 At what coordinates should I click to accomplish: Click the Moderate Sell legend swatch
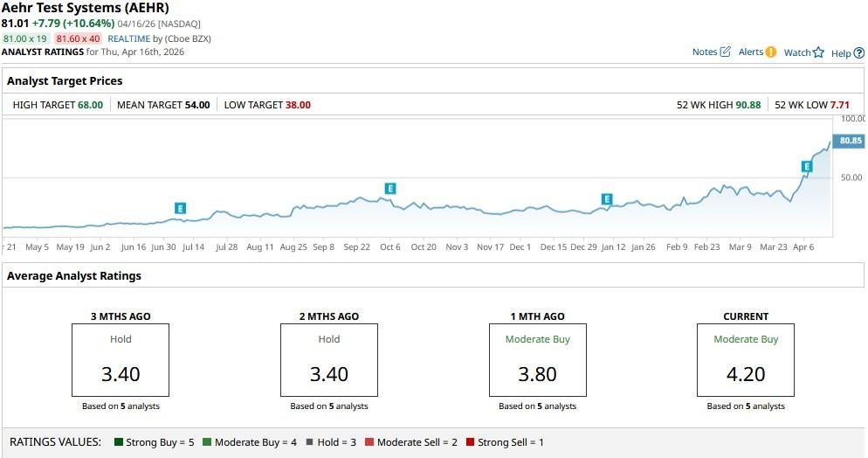369,442
